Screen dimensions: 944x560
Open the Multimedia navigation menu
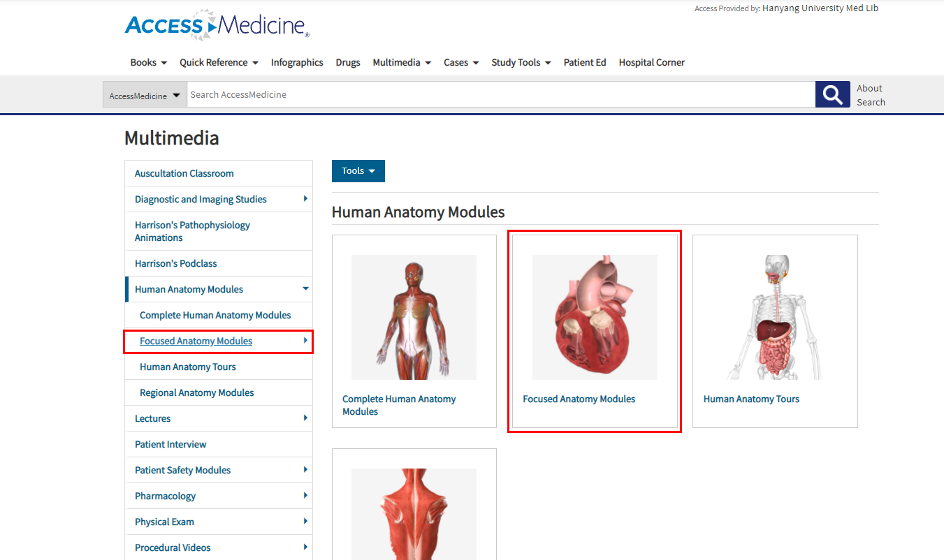click(401, 63)
